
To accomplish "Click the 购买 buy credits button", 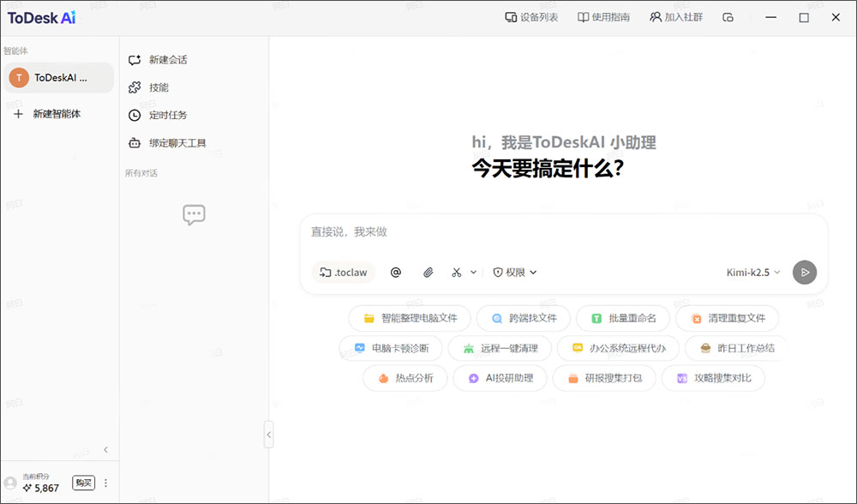I will coord(84,483).
